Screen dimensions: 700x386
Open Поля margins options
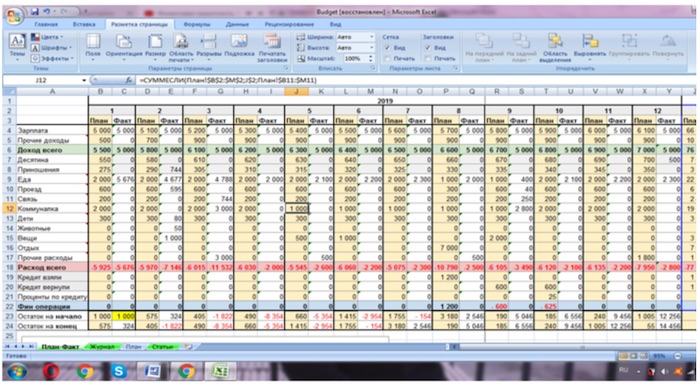point(93,46)
